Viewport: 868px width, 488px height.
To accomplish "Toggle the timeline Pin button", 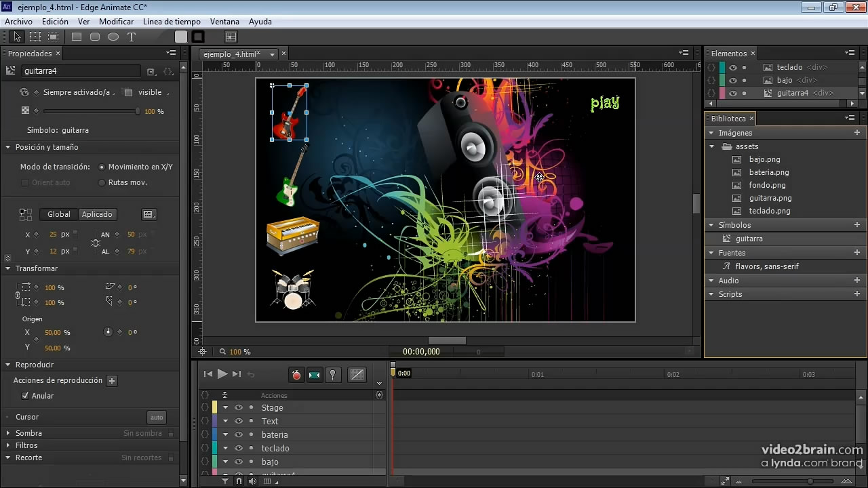I will click(332, 375).
